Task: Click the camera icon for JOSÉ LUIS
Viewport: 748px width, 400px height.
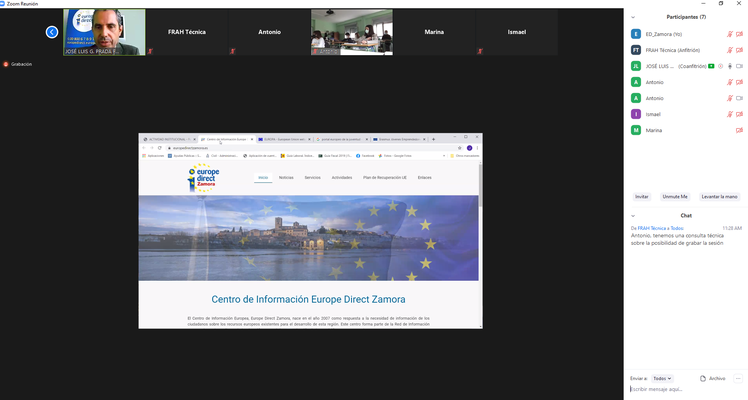Action: pyautogui.click(x=739, y=66)
